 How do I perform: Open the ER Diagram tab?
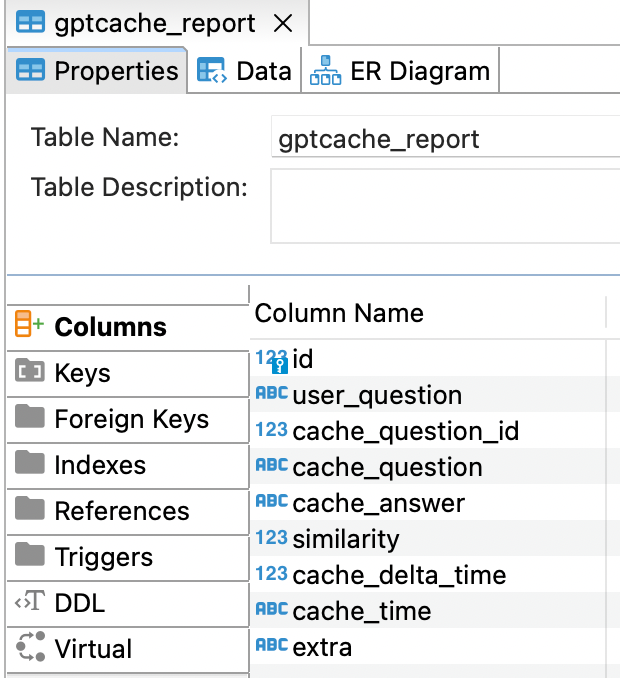pyautogui.click(x=400, y=70)
